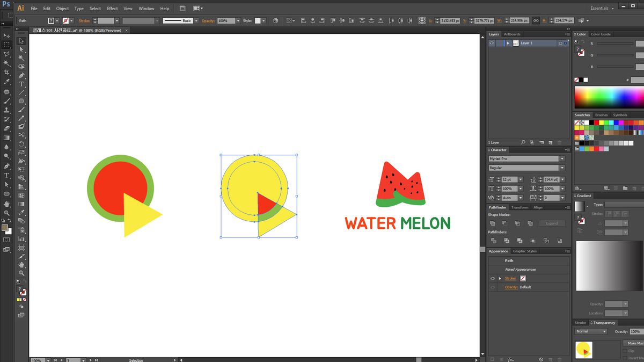Open the Myriad Pro font family dropdown

(562, 159)
